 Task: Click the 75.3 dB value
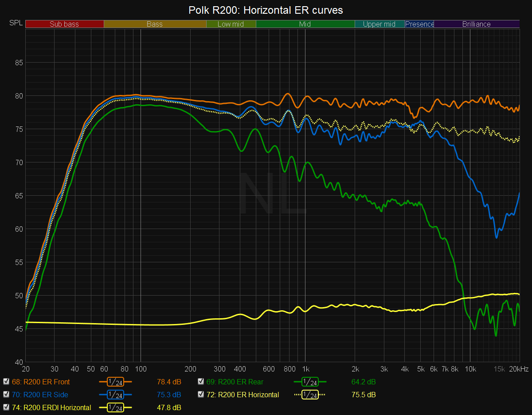(x=169, y=395)
